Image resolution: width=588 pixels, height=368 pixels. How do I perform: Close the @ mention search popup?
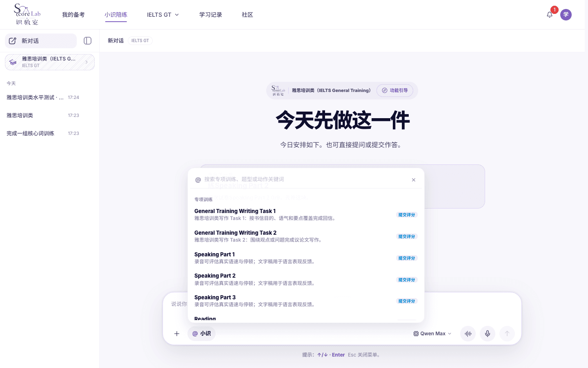click(414, 180)
